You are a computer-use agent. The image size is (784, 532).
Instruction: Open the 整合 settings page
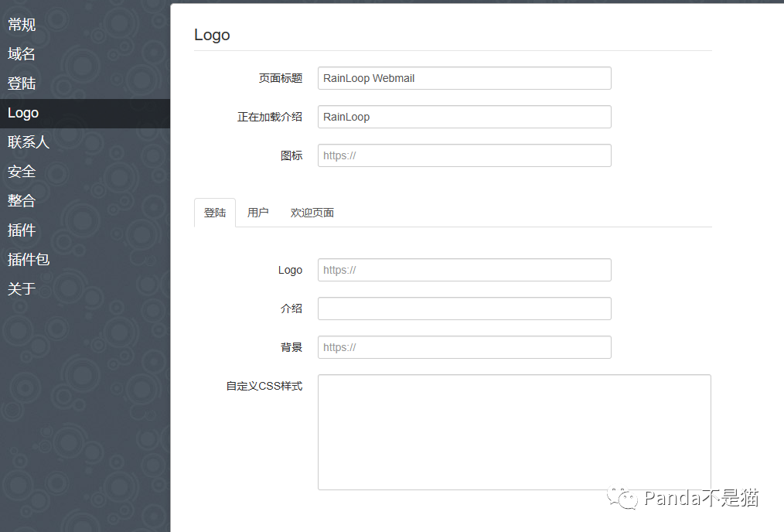[x=21, y=200]
